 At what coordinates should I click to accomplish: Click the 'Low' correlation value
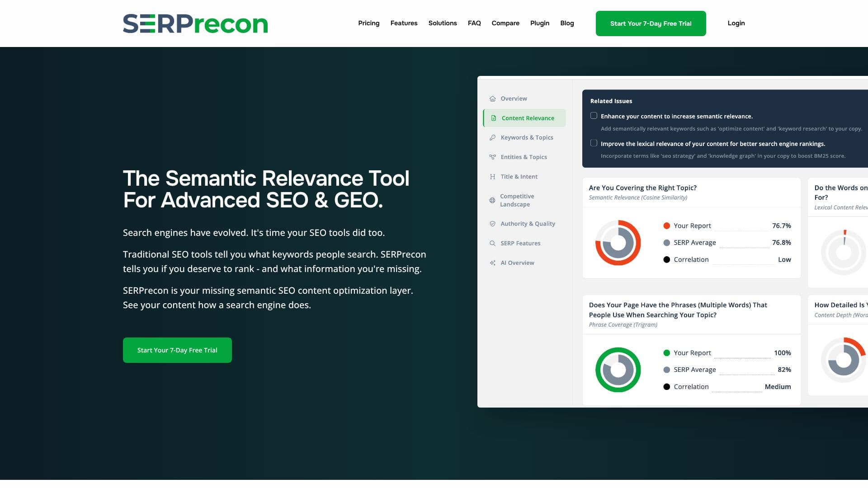[784, 259]
